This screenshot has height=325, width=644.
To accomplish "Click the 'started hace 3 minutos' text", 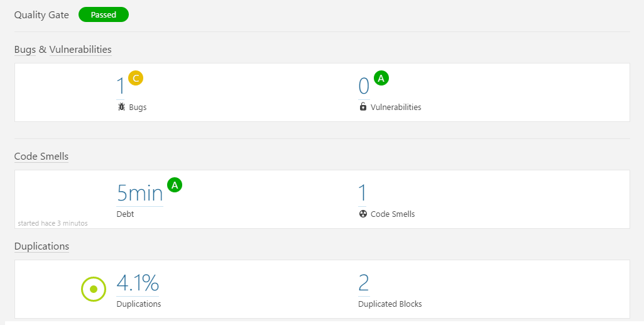I will (53, 223).
